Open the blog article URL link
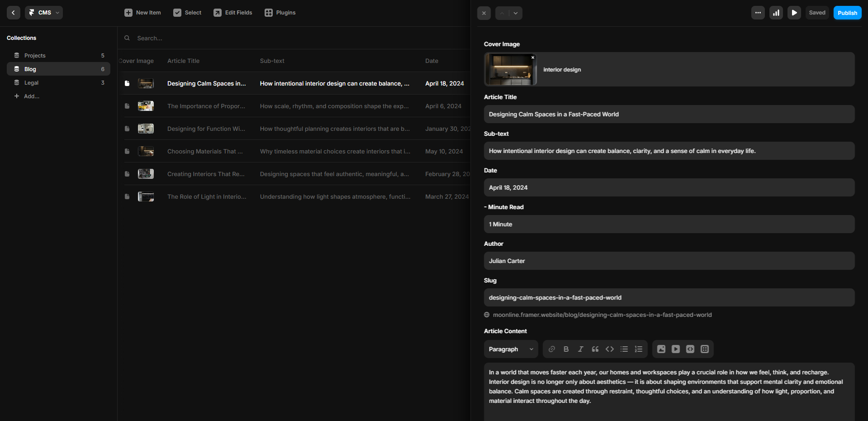This screenshot has width=868, height=421. pyautogui.click(x=602, y=315)
